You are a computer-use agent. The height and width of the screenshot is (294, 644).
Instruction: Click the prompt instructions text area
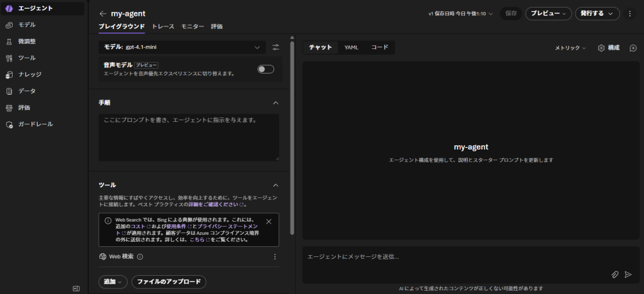[189, 138]
